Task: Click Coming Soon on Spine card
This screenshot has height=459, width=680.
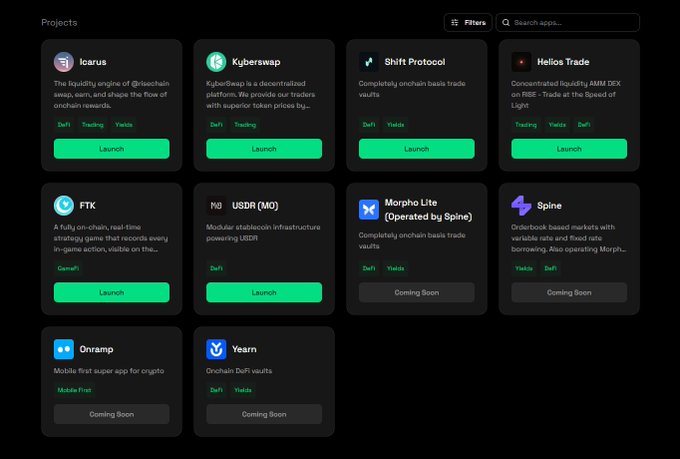Action: [x=569, y=292]
